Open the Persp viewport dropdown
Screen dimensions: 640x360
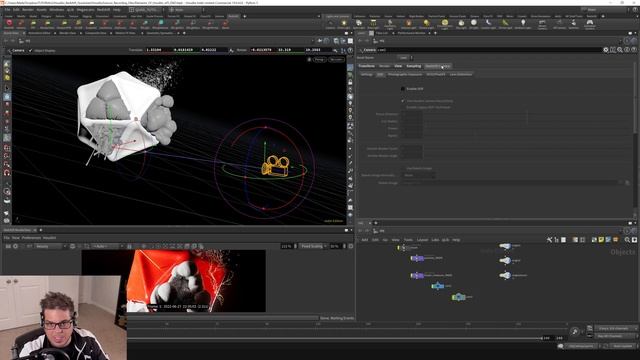(319, 60)
